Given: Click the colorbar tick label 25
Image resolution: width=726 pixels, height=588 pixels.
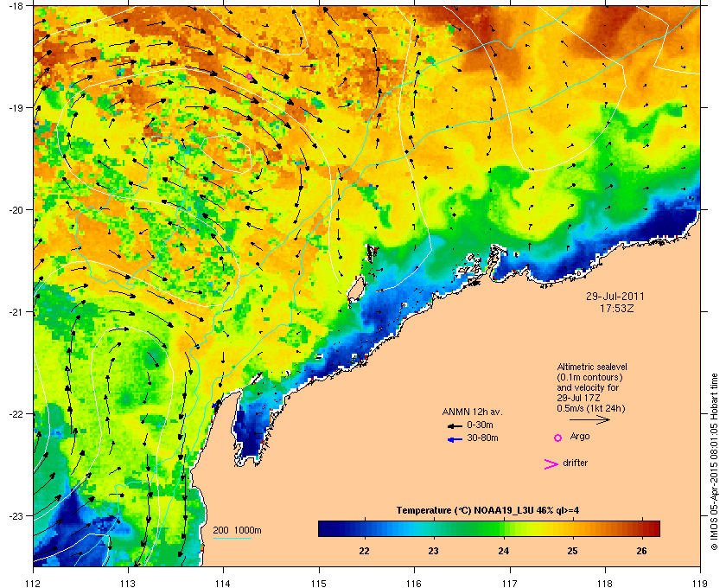Looking at the screenshot, I should (x=573, y=551).
